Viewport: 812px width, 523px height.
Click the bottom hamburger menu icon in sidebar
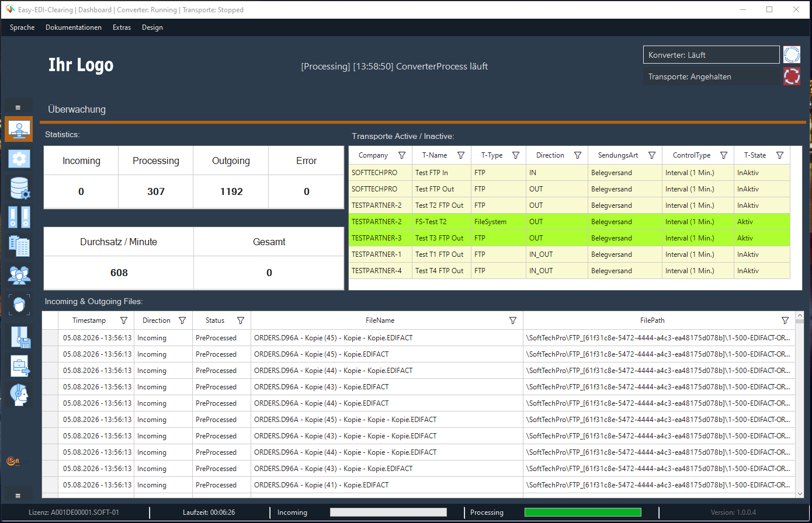click(x=18, y=496)
